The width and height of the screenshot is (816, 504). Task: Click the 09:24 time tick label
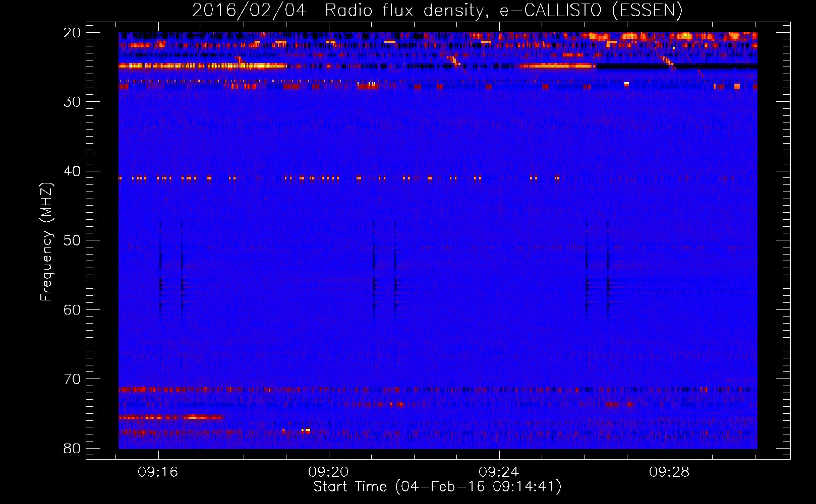tap(499, 472)
